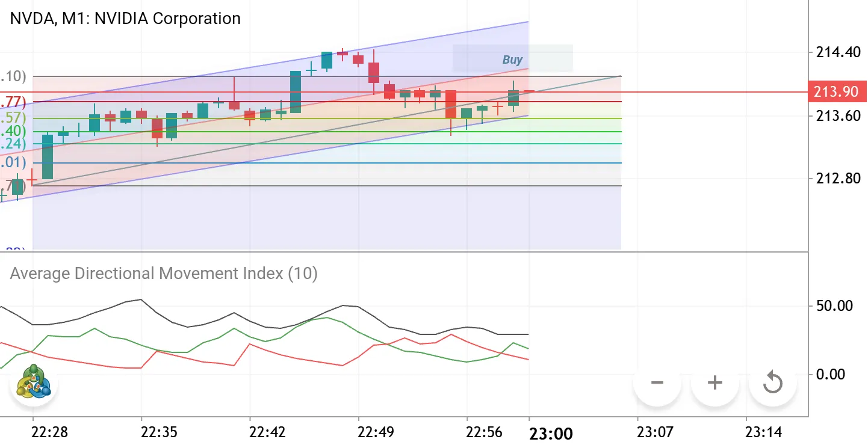The image size is (868, 445).
Task: Click the .24) teal Fibonacci level label
Action: pyautogui.click(x=13, y=143)
